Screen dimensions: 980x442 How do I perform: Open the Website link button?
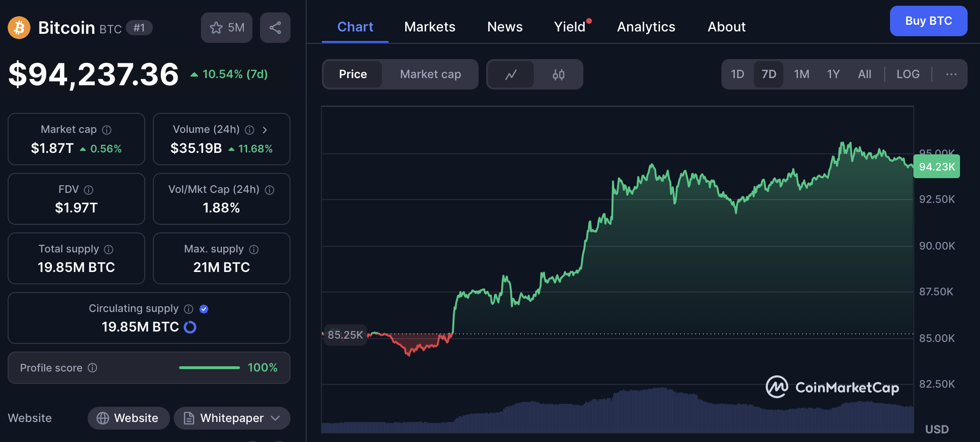(x=128, y=418)
